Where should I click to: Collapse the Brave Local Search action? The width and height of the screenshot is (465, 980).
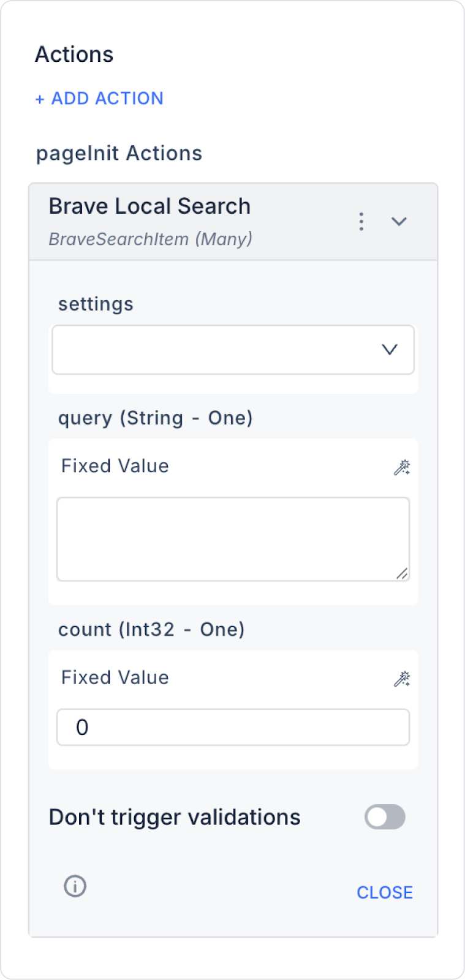tap(399, 221)
